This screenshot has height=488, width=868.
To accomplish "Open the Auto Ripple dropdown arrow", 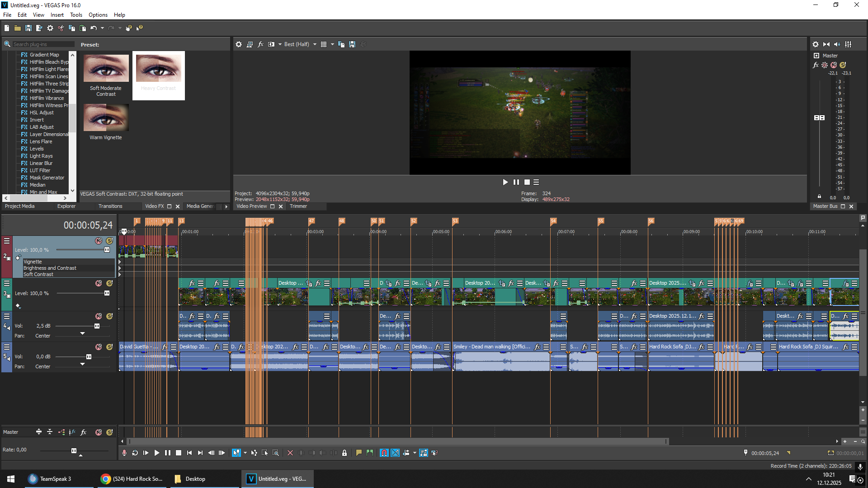I will point(415,453).
